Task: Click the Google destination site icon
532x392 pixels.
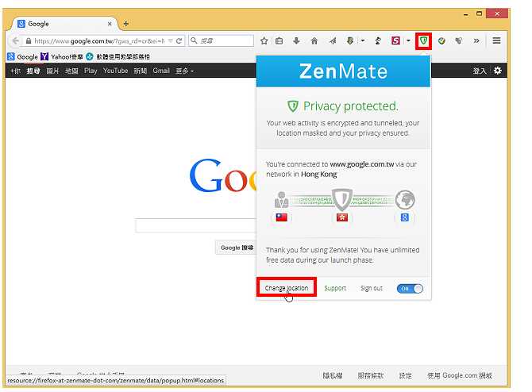Action: point(404,217)
